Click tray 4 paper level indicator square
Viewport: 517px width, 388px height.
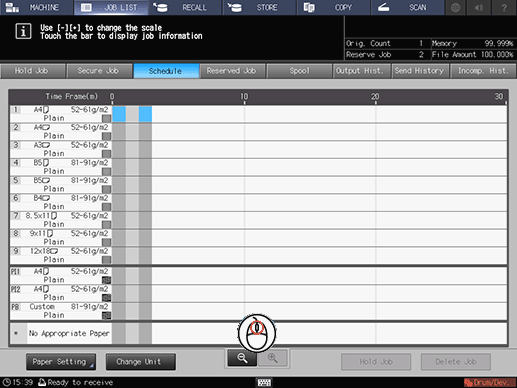[x=106, y=172]
